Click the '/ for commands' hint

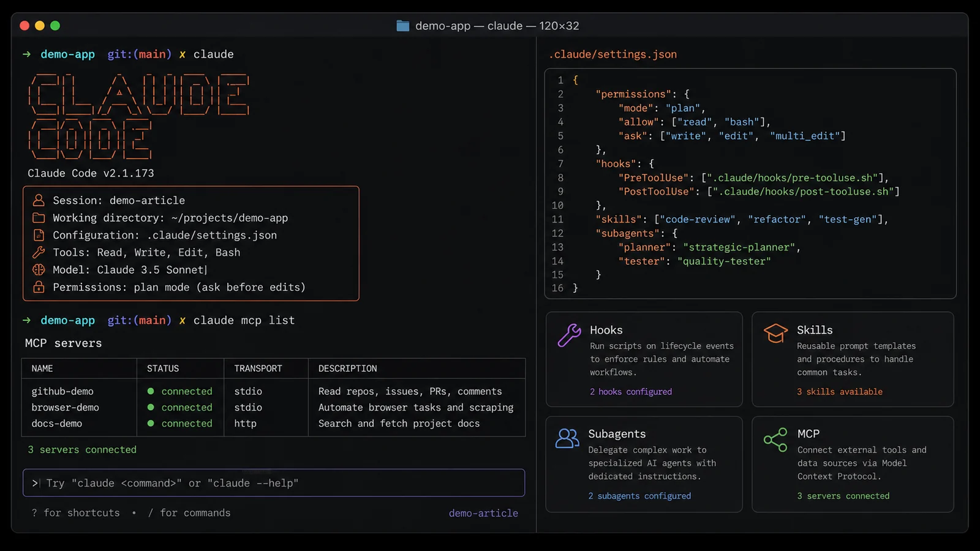click(x=189, y=513)
